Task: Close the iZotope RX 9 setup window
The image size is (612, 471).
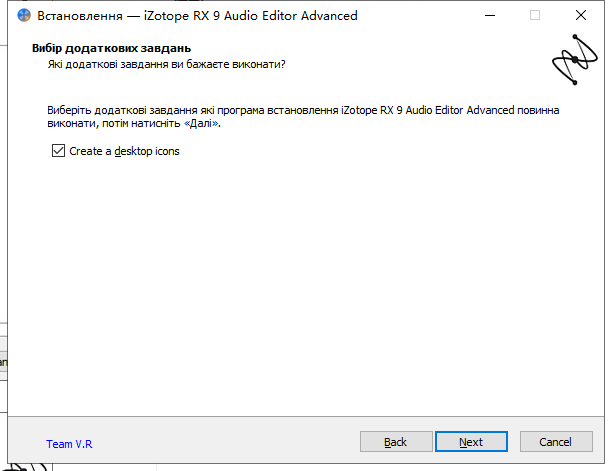Action: pos(580,16)
